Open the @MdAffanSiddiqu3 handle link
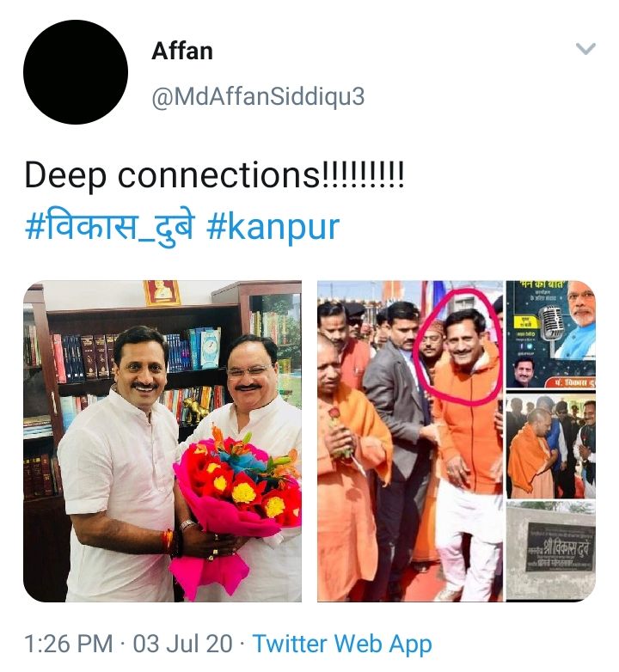Viewport: 619px width, 672px height. point(258,96)
